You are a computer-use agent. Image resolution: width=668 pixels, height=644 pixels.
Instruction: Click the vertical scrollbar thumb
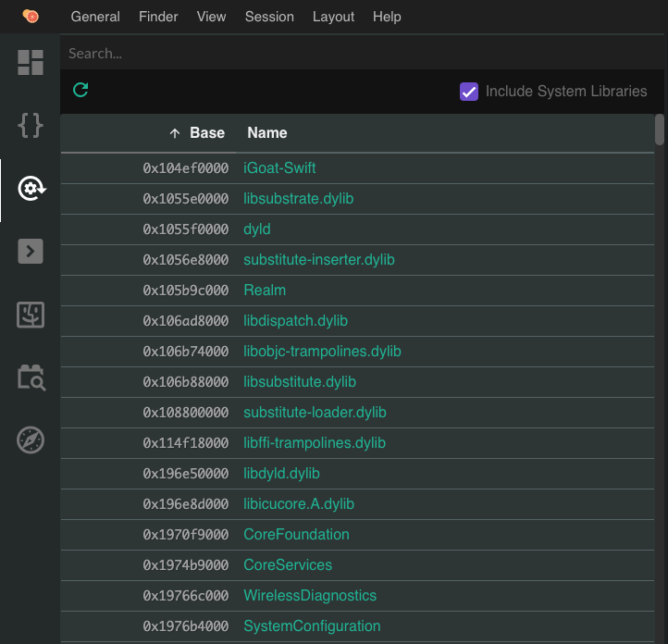pos(660,130)
